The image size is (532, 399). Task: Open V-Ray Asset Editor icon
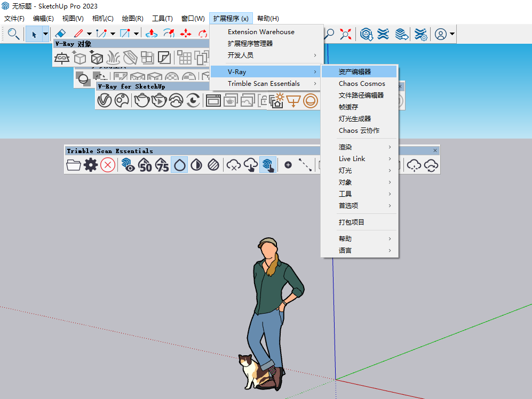pos(104,100)
